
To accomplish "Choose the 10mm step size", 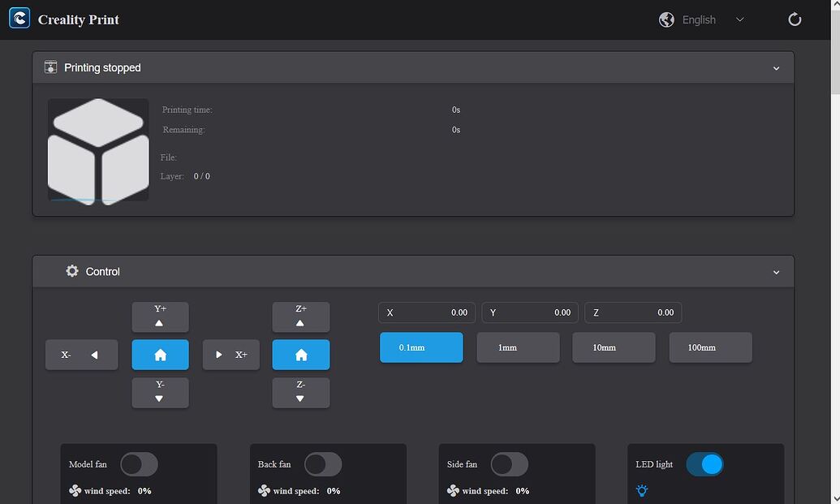I will (614, 347).
